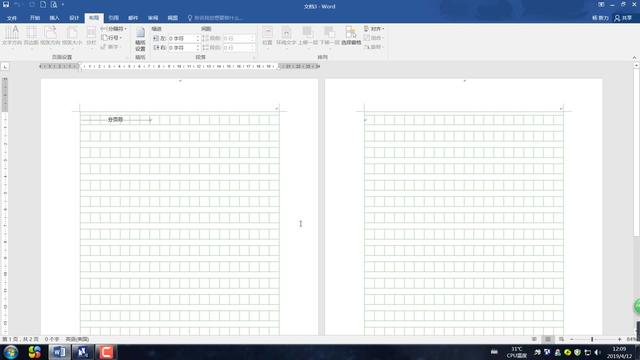Click the 英语(美国) language indicator

coord(78,339)
